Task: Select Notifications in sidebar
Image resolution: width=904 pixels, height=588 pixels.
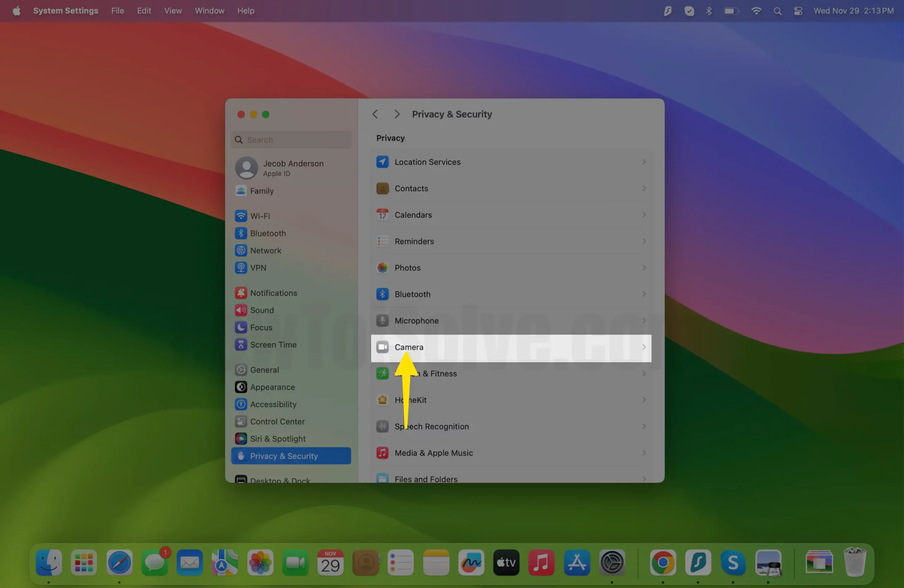Action: [273, 293]
